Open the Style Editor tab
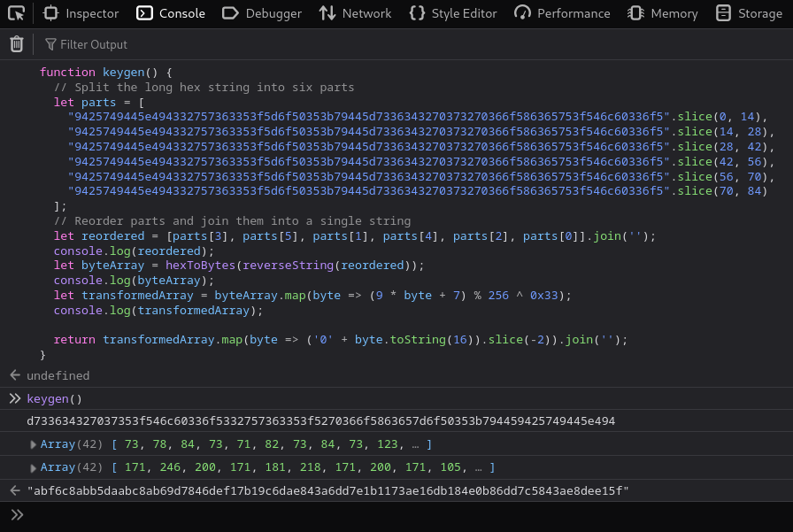Screen dimensions: 793x532 (x=453, y=13)
